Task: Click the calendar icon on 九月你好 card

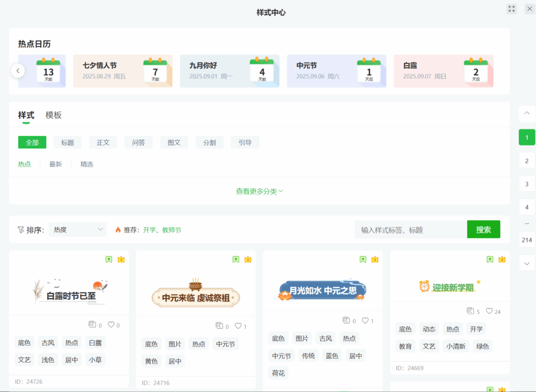Action: [262, 71]
